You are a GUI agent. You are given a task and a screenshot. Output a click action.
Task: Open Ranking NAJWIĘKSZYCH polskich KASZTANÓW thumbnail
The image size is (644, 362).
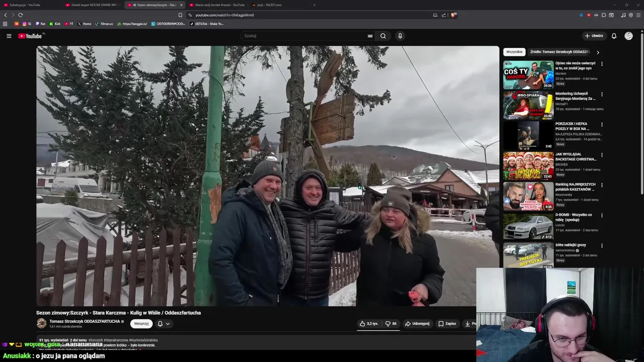point(528,196)
